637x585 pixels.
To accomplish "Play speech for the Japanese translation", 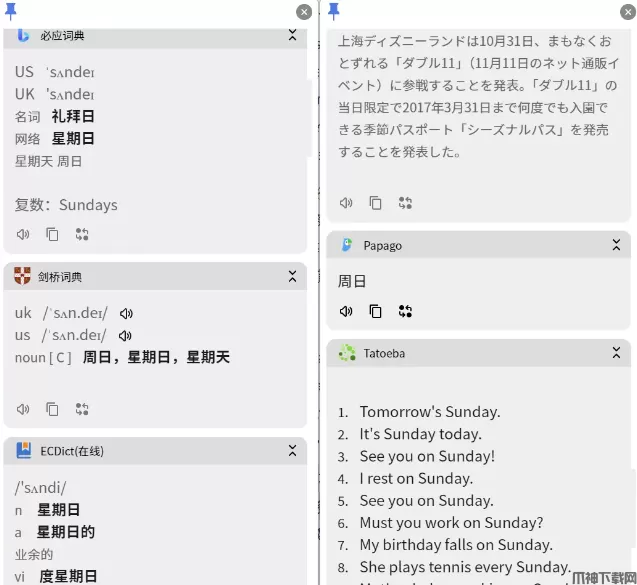I will [346, 203].
